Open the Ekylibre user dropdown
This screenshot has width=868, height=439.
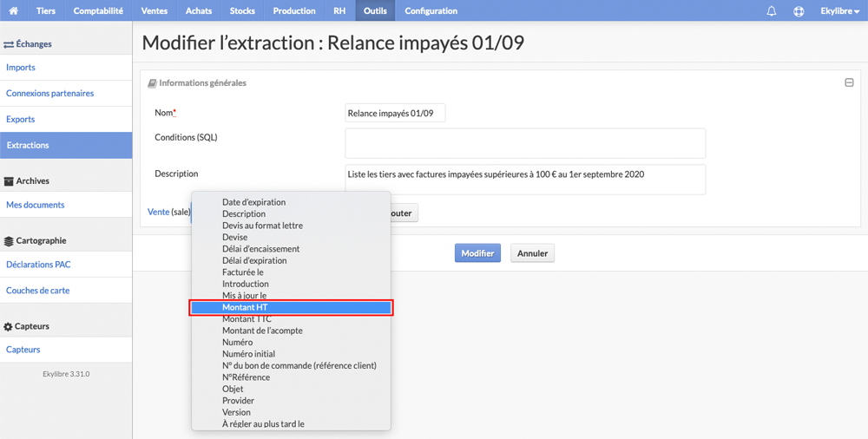point(839,10)
